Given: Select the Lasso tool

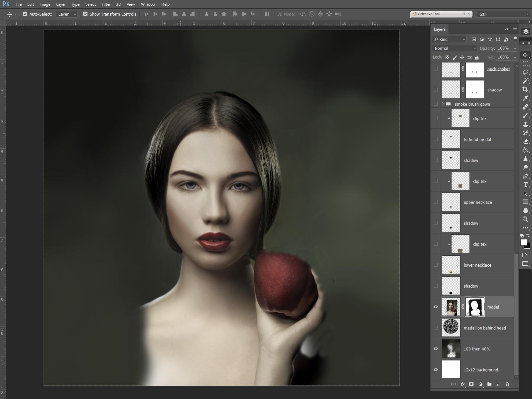Looking at the screenshot, I should tap(526, 73).
